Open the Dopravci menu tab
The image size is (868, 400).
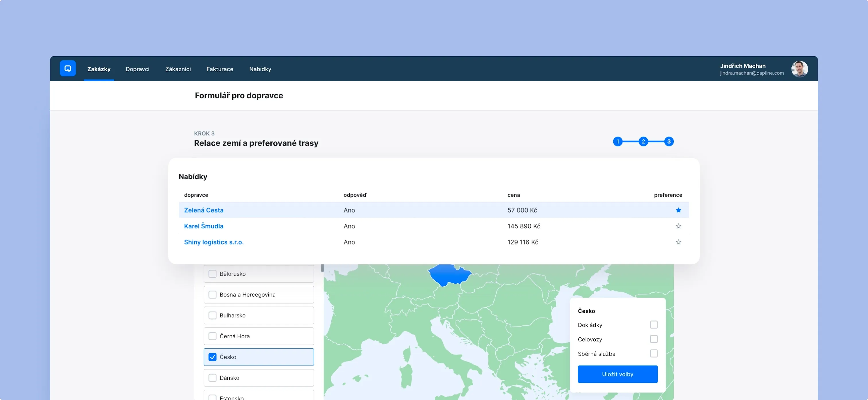point(137,69)
